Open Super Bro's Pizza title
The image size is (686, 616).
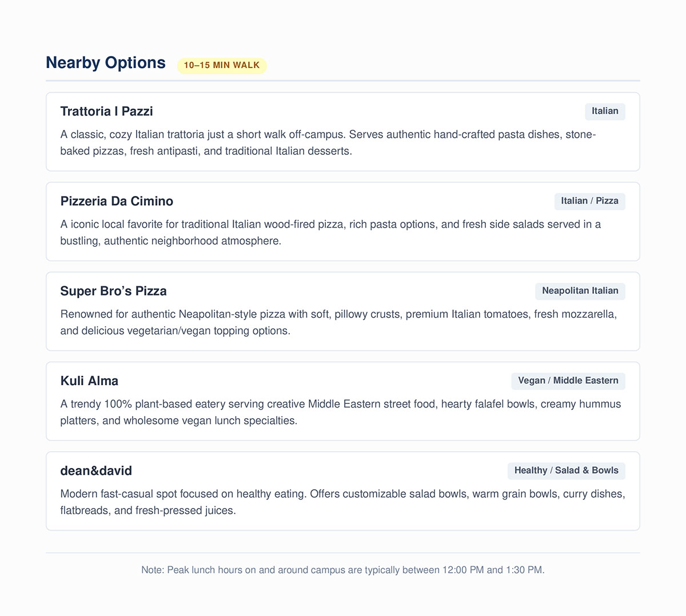click(x=114, y=291)
